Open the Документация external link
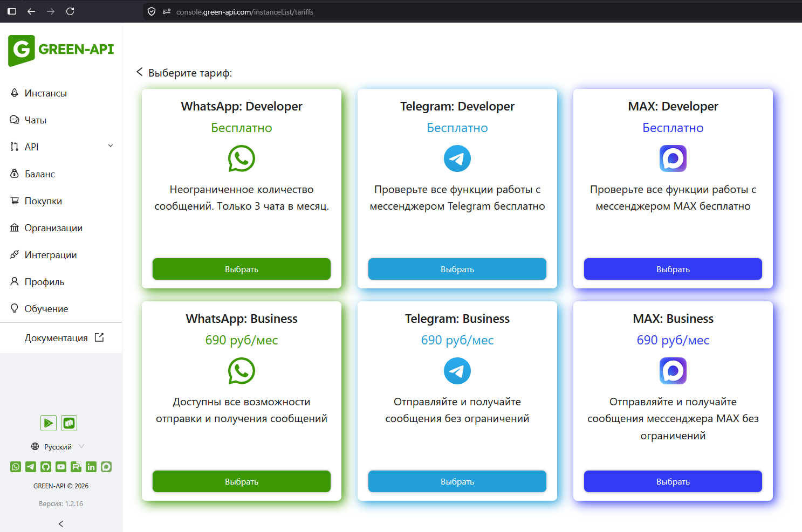 coord(64,338)
